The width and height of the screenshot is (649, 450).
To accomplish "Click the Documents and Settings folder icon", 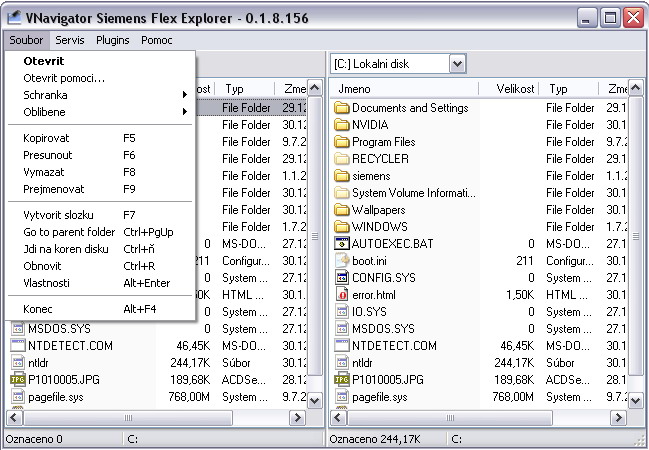I will tap(341, 108).
